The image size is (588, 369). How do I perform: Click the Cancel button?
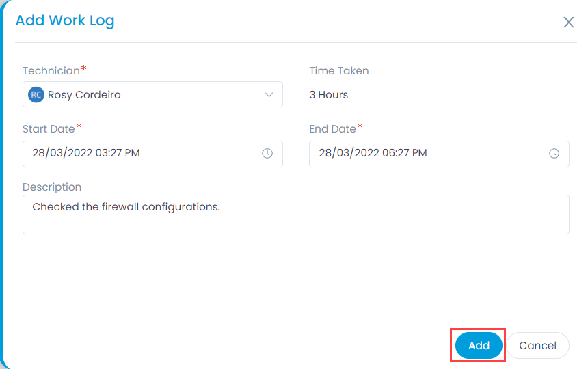(x=538, y=345)
